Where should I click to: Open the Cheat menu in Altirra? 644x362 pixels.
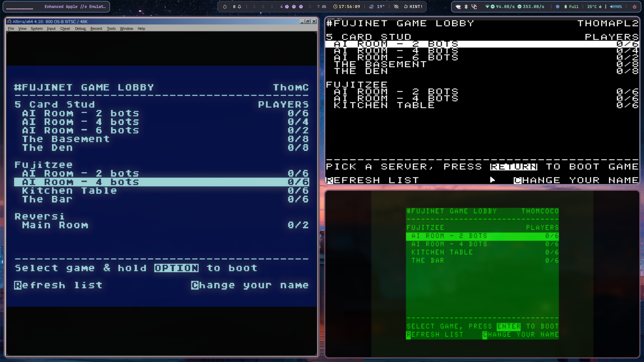pyautogui.click(x=65, y=28)
